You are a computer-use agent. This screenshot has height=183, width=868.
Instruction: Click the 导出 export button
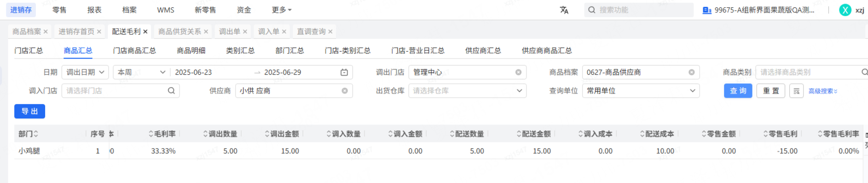pyautogui.click(x=29, y=111)
